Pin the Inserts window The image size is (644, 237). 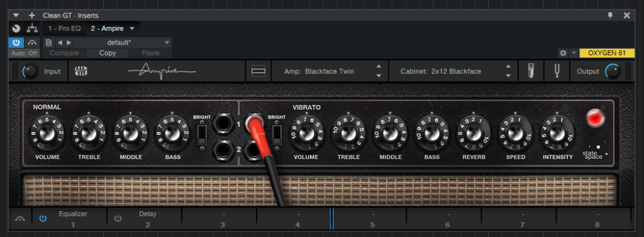click(x=610, y=15)
